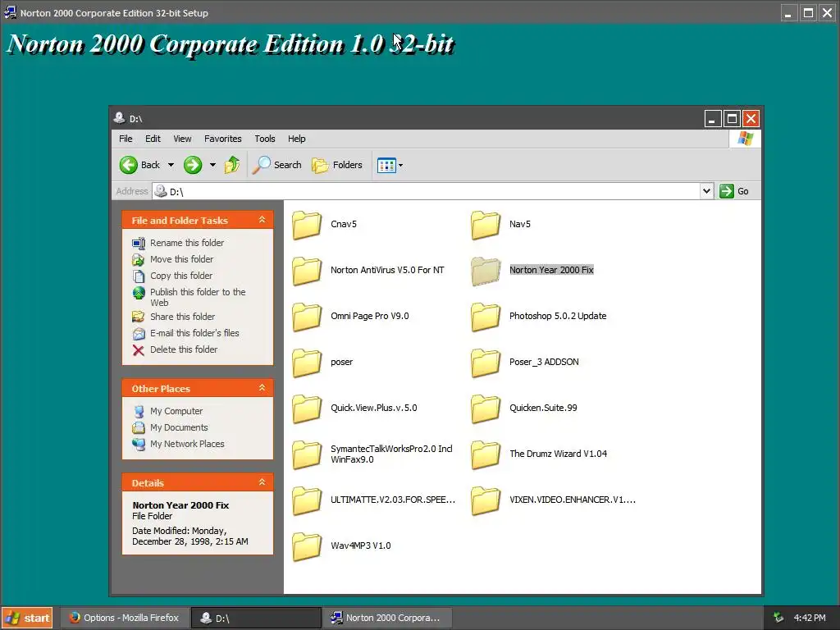Select the Wav4MP3 V1.0 folder icon

pyautogui.click(x=307, y=546)
